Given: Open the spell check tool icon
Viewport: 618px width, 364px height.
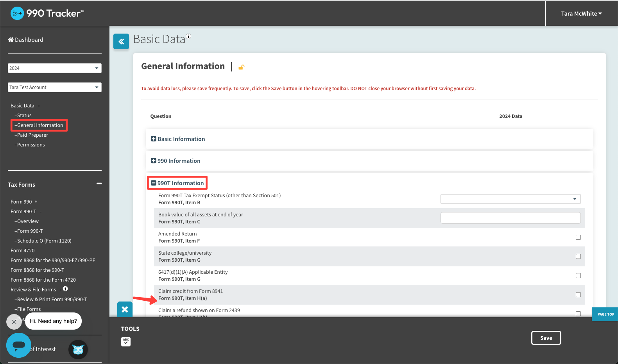Looking at the screenshot, I should pos(126,341).
